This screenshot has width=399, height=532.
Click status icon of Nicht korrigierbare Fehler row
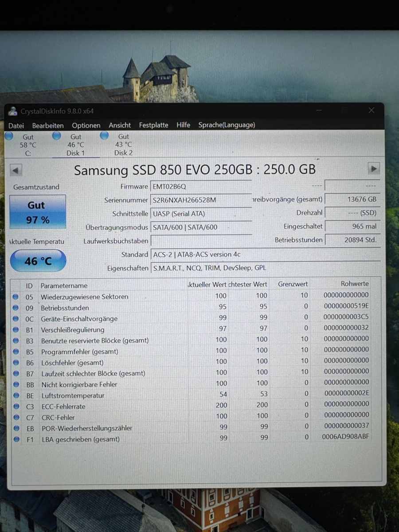click(x=16, y=384)
